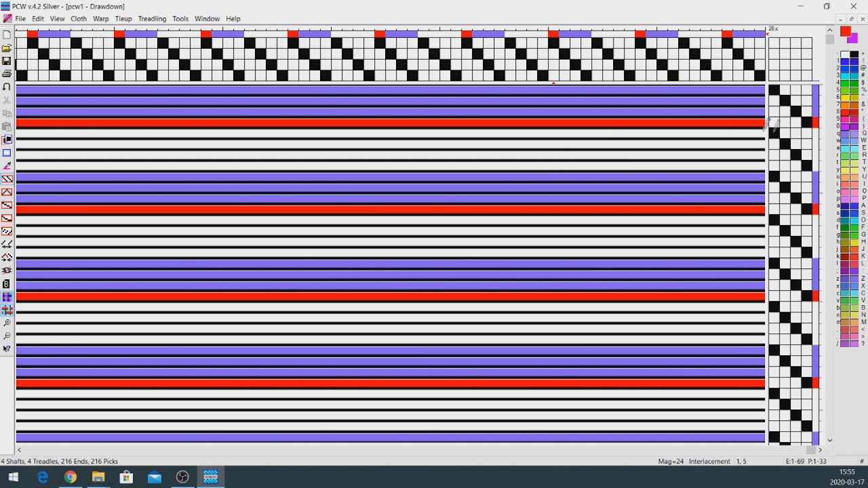Image resolution: width=868 pixels, height=488 pixels.
Task: Click the status text '4 Shafts, 4 Treadles, 216 Ends, 216 Picks'
Action: point(59,462)
